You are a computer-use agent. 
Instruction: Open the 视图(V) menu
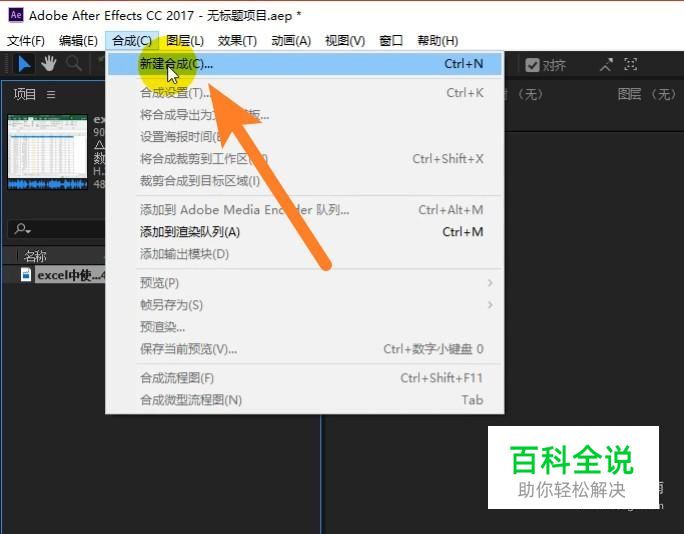[x=345, y=41]
